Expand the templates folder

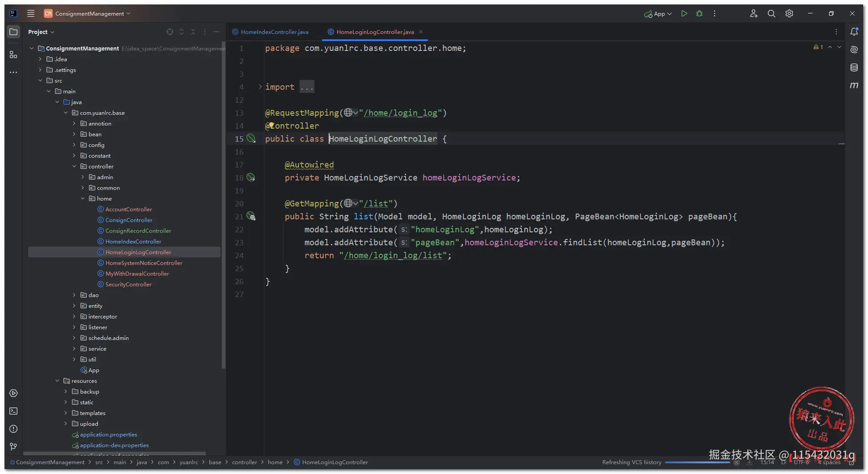click(66, 413)
